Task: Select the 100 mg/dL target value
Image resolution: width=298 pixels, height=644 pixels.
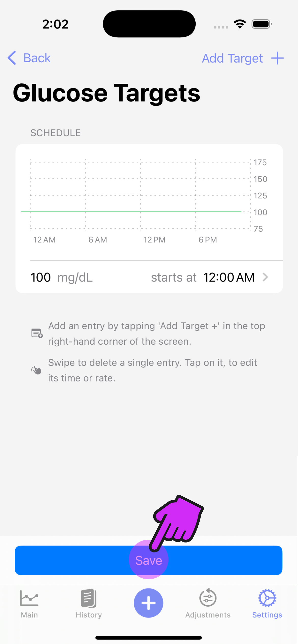Action: 41,277
